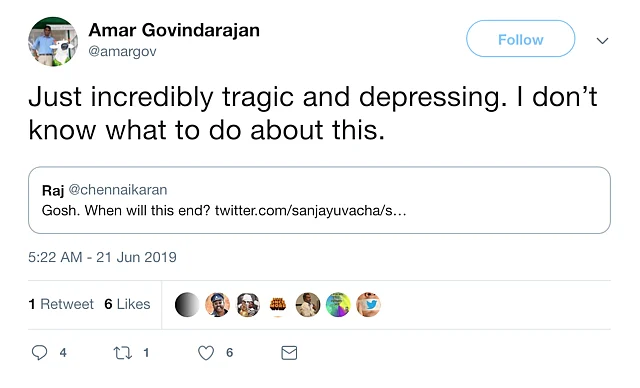Open the liker avatar with Twitter bird
This screenshot has width=640, height=388.
tap(369, 304)
